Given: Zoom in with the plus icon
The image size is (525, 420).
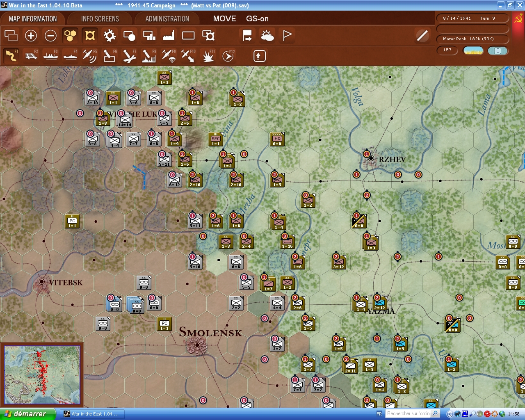Looking at the screenshot, I should pyautogui.click(x=31, y=36).
